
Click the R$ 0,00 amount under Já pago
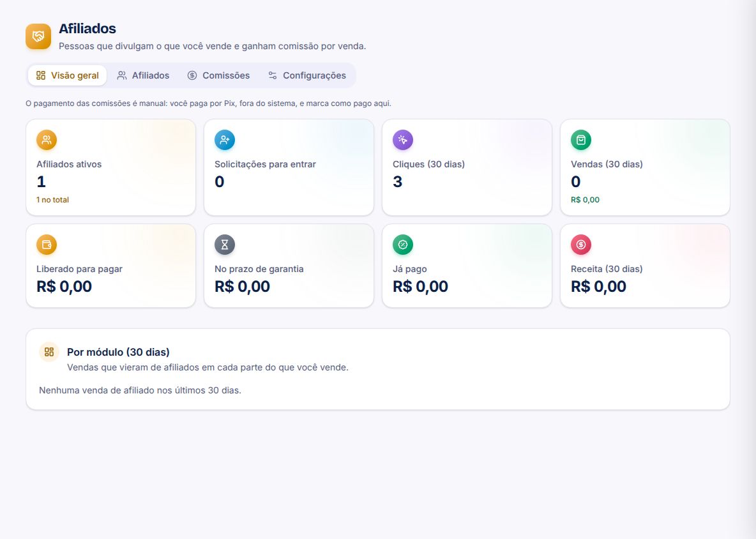point(420,286)
